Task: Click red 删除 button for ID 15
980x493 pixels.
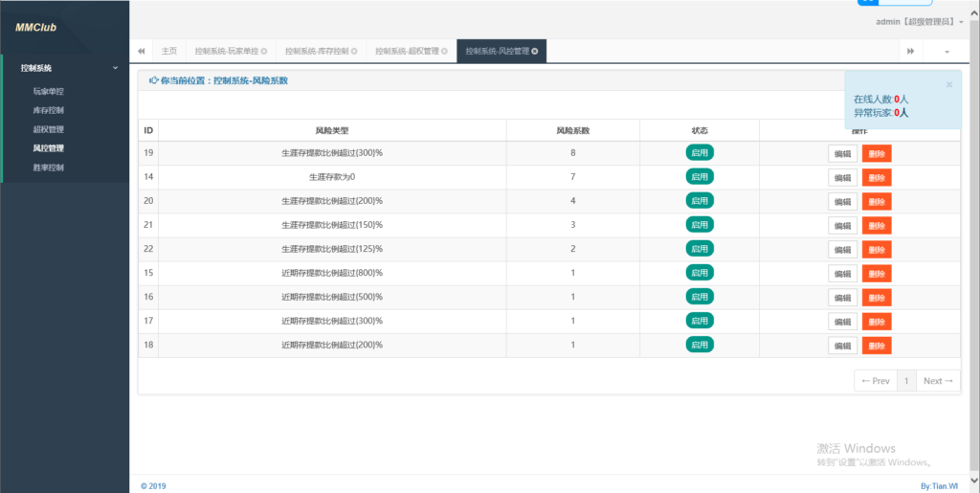Action: click(877, 273)
